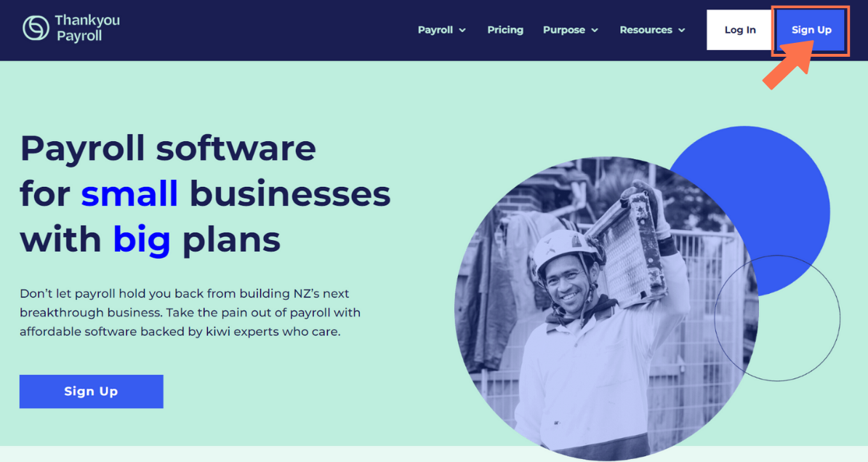Select Pricing in the navigation bar
Image resolution: width=868 pixels, height=462 pixels.
(x=505, y=30)
